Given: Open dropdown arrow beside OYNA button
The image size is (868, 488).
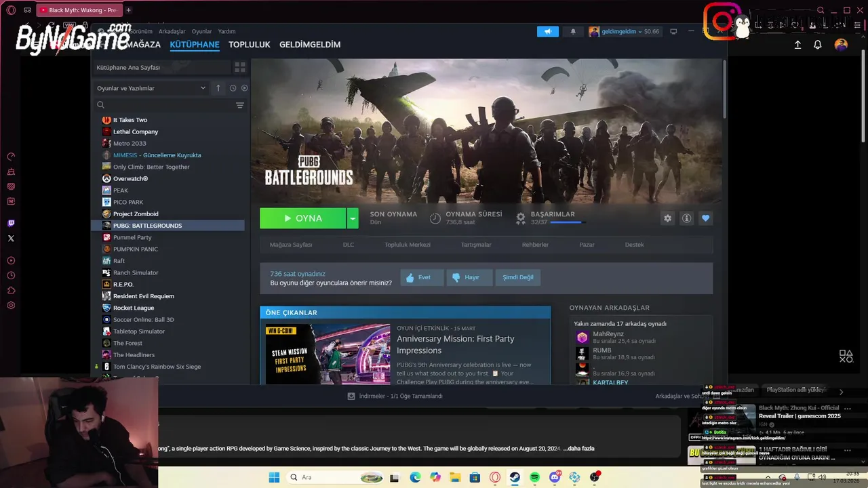Looking at the screenshot, I should (353, 218).
